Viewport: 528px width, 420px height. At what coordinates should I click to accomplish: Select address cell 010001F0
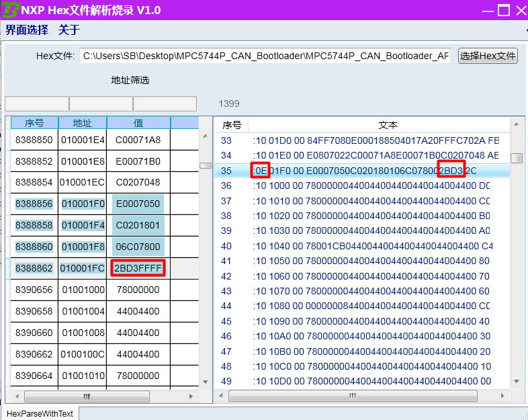[83, 204]
